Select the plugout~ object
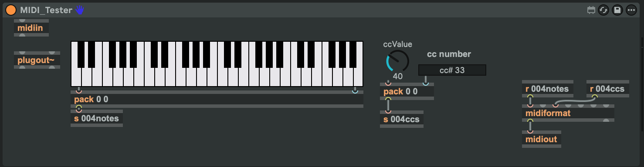644x167 pixels. pos(37,60)
